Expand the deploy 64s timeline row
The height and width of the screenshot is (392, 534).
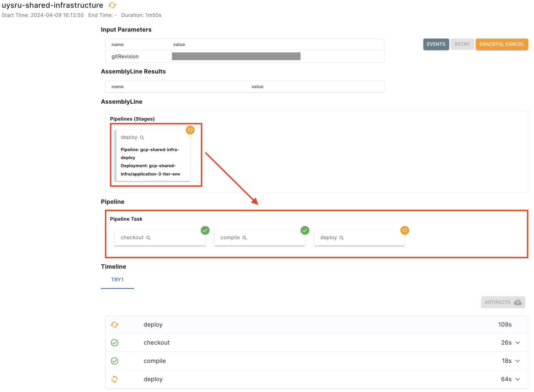tap(518, 379)
